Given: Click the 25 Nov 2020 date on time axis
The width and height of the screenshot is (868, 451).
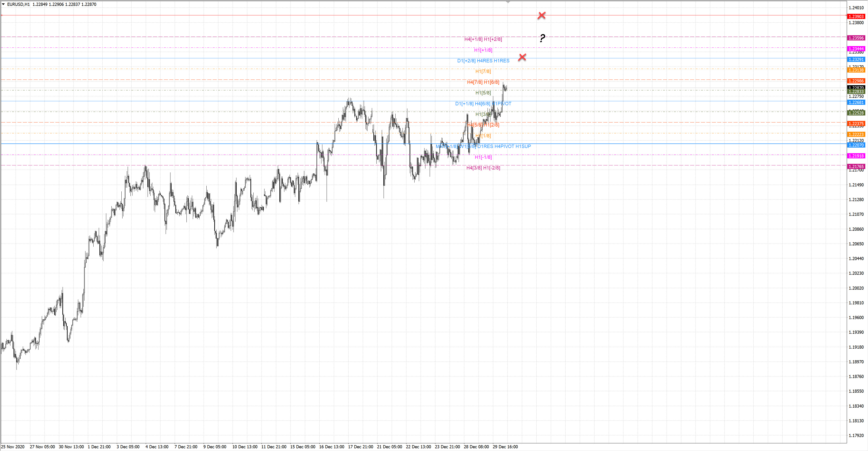Looking at the screenshot, I should point(13,447).
